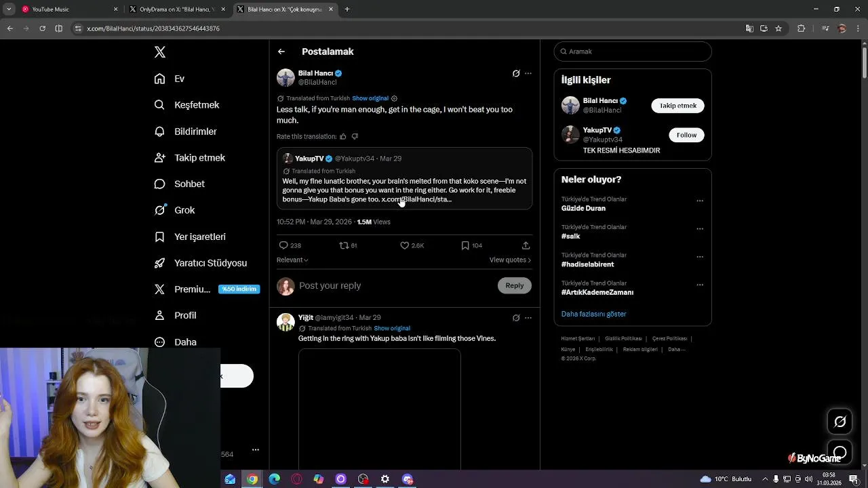Viewport: 868px width, 488px height.
Task: Reload page with browser refresh button
Action: (x=42, y=28)
